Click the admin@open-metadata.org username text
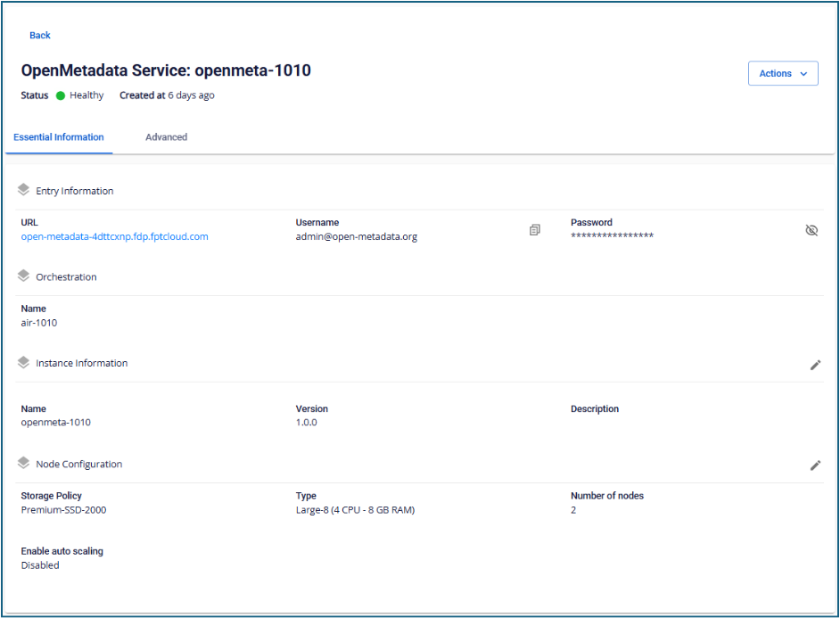The width and height of the screenshot is (840, 618). point(356,236)
